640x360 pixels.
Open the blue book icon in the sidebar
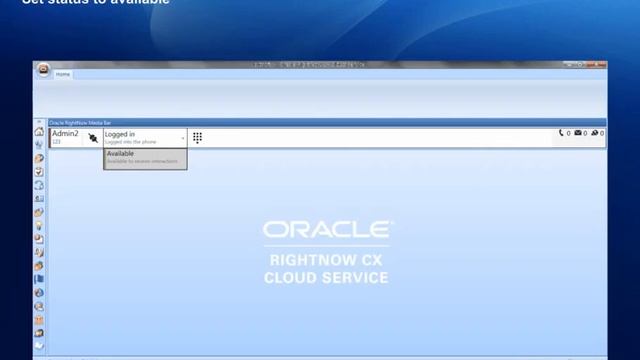click(x=39, y=279)
